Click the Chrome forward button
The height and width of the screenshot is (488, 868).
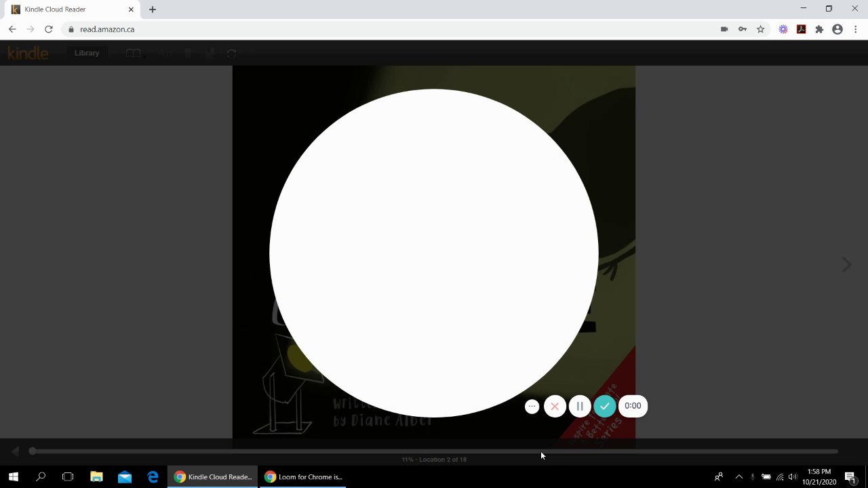click(31, 29)
